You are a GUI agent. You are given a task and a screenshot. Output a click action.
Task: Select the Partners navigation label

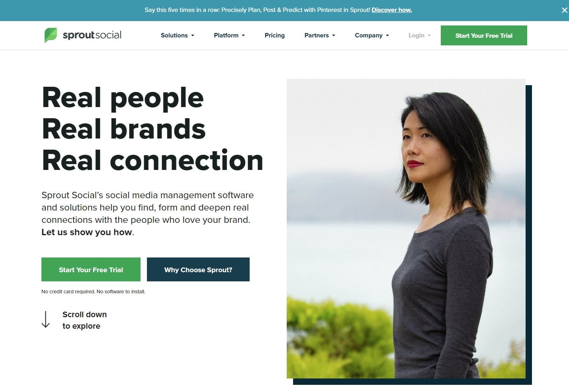click(317, 35)
